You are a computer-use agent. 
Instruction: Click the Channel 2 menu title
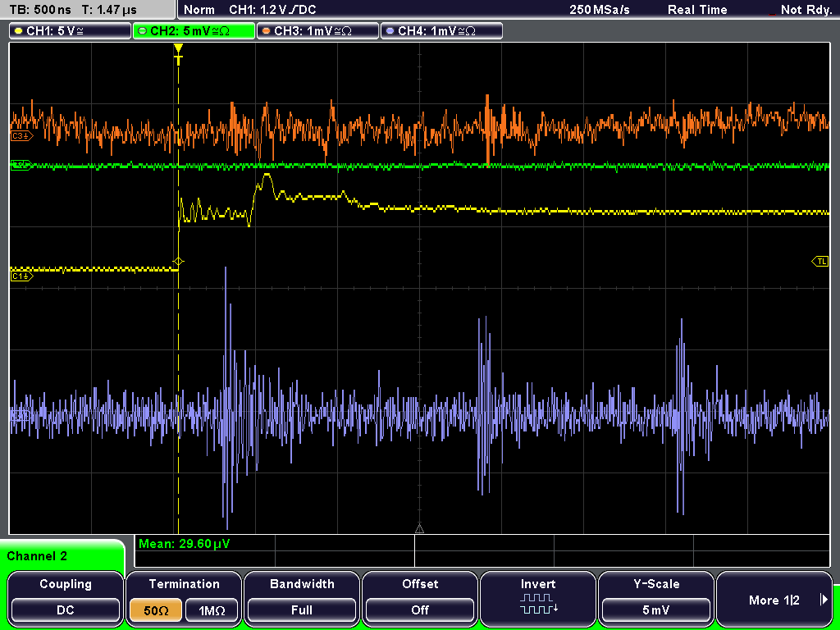37,556
